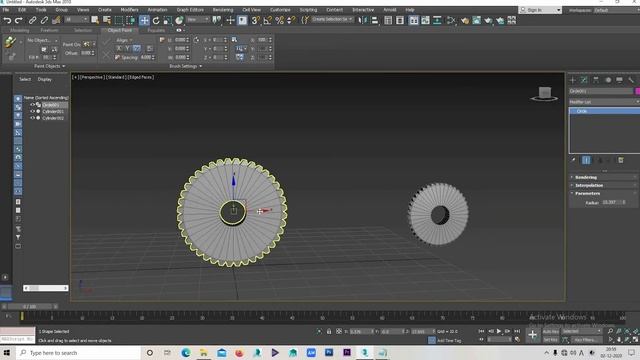This screenshot has height=360, width=640.
Task: Toggle the Layer Explorer icon
Action: point(400,20)
